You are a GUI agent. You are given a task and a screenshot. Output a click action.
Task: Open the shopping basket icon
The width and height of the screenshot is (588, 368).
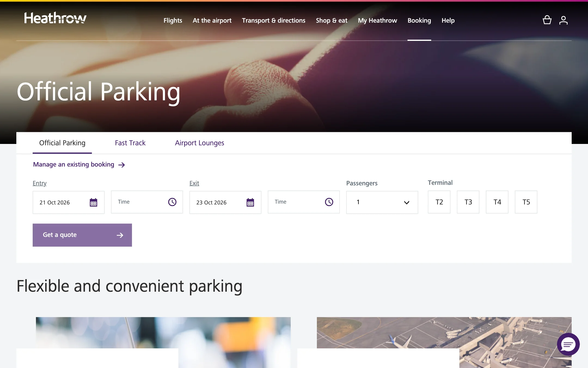click(547, 20)
